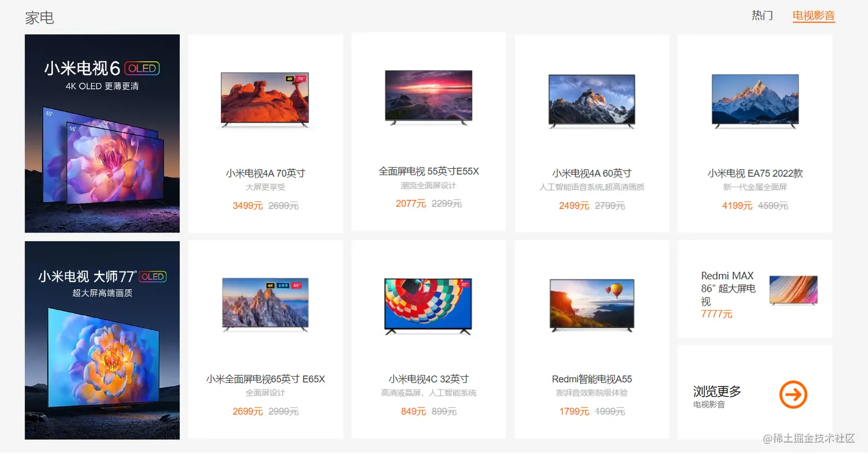Open the Redmi MAX 86" 超大屏电视 title
The height and width of the screenshot is (457, 868).
(x=728, y=288)
